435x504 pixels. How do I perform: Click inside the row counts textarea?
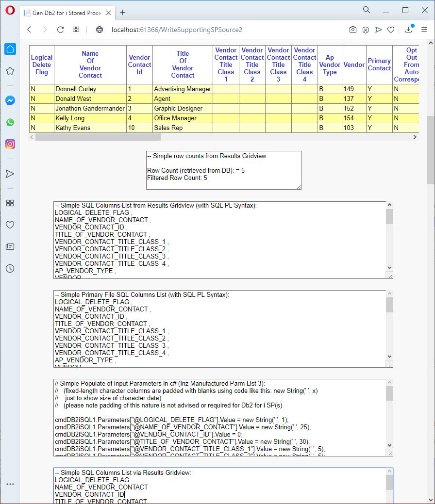point(224,170)
